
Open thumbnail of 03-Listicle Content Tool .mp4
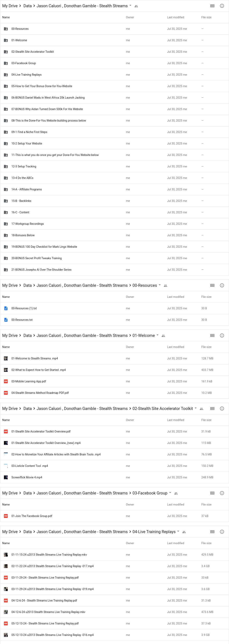pos(6,466)
